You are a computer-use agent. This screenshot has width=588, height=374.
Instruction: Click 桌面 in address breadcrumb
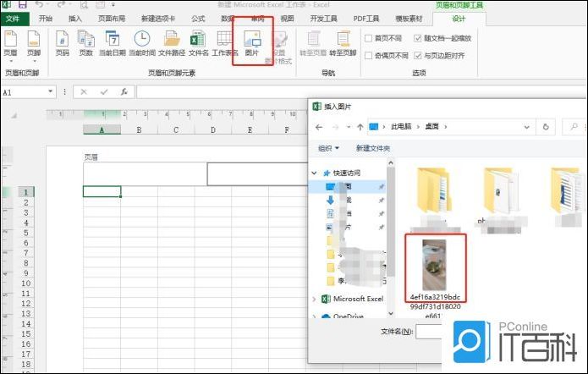coord(431,127)
